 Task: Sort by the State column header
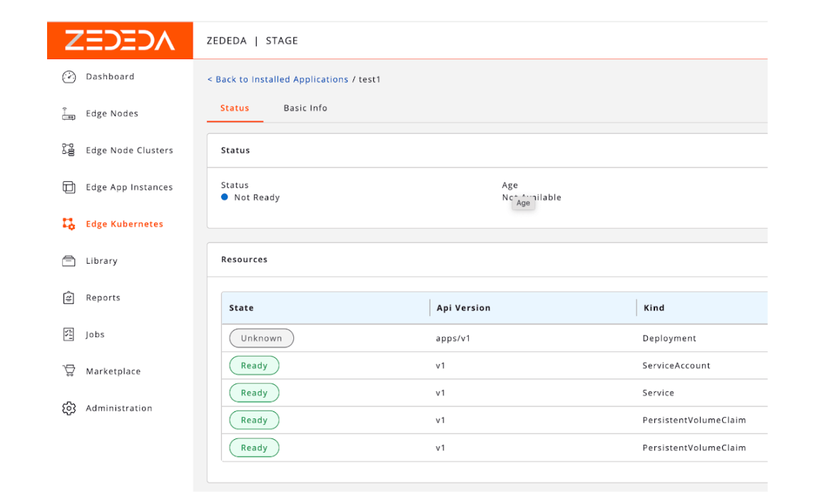(241, 308)
